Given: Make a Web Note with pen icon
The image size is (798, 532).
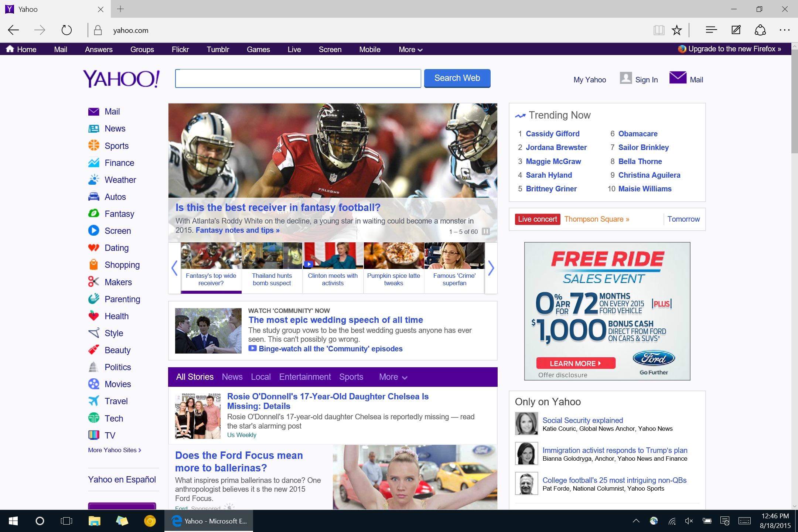Looking at the screenshot, I should point(736,30).
